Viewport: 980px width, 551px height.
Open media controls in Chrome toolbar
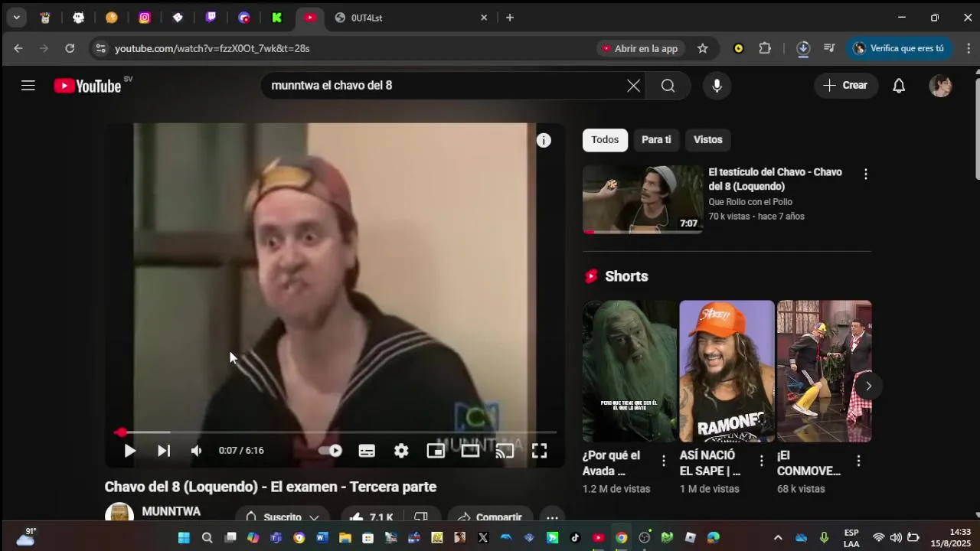[x=829, y=48]
